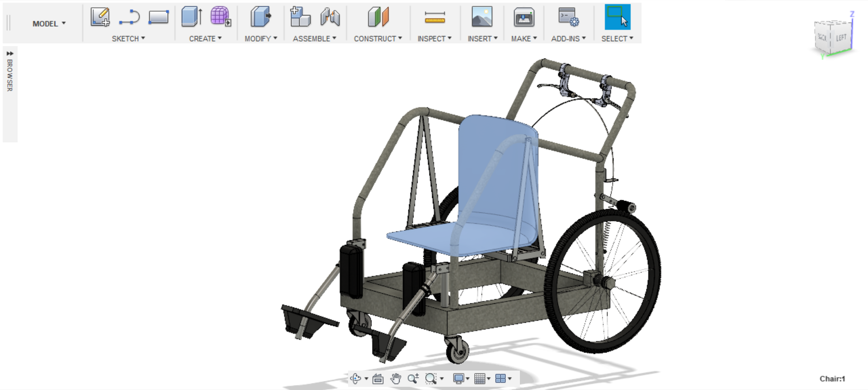Open the Zoom Window options arrow
868x390 pixels.
click(x=442, y=379)
